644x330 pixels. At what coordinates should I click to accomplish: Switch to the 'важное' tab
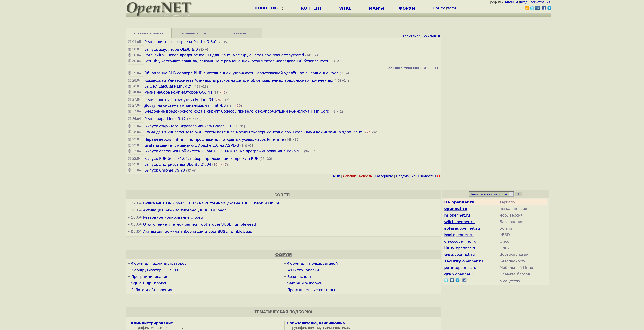[239, 33]
